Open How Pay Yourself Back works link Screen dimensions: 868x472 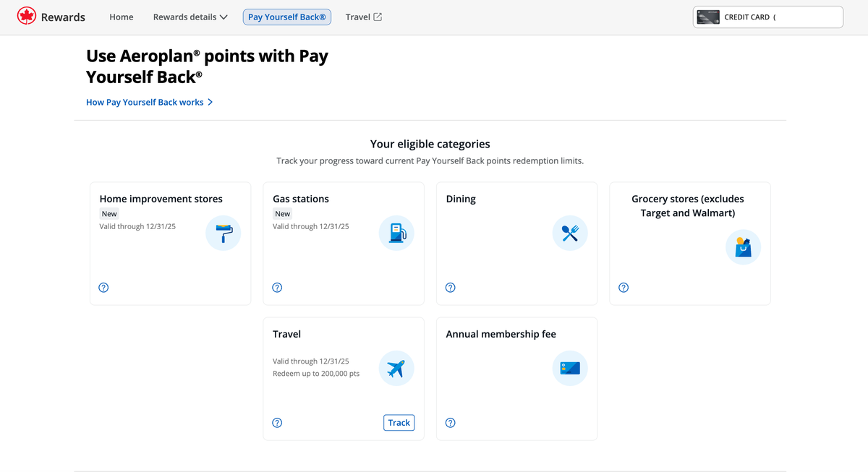pos(150,102)
